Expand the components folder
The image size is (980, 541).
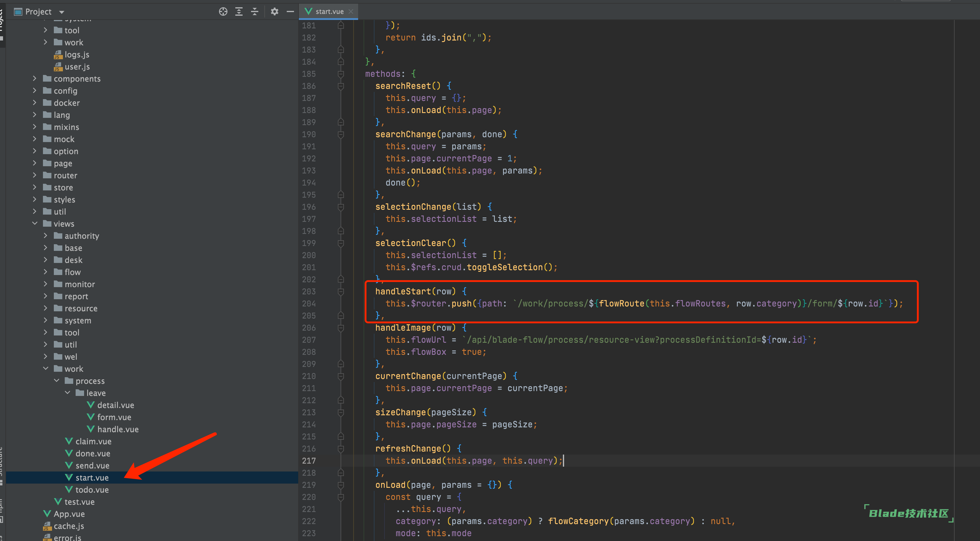pos(34,78)
